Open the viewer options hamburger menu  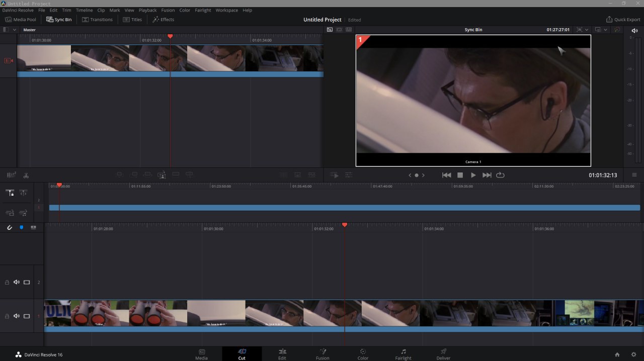(634, 175)
